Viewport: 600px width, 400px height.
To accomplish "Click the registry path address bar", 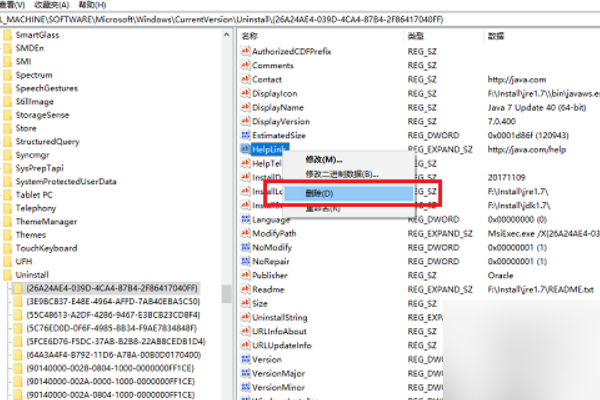I will pyautogui.click(x=300, y=19).
